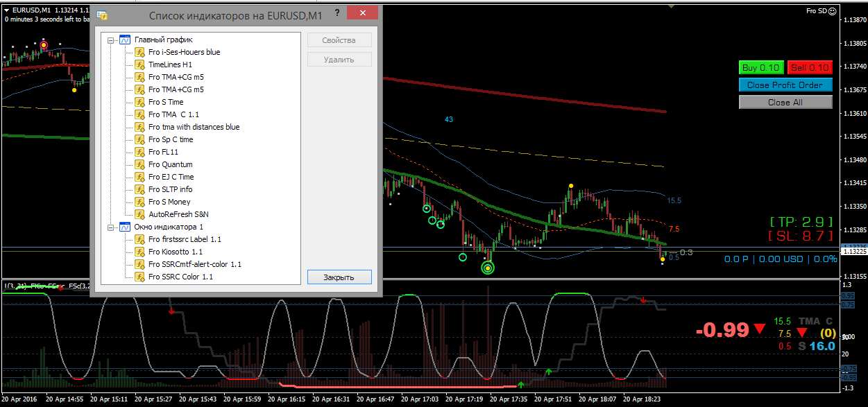Click the chart shift triangle on top edge
This screenshot has height=407, width=868.
pyautogui.click(x=670, y=6)
